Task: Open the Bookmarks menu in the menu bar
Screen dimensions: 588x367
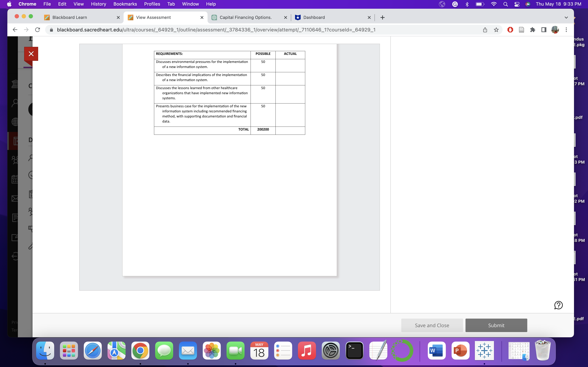Action: click(125, 4)
